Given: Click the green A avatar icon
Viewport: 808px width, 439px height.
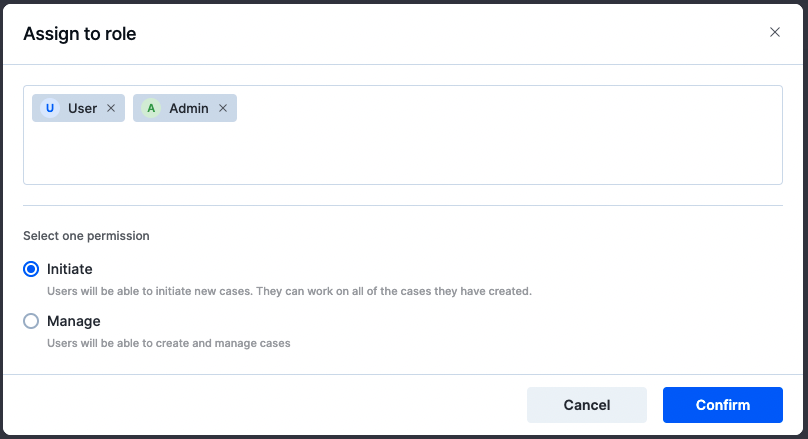Looking at the screenshot, I should click(151, 108).
